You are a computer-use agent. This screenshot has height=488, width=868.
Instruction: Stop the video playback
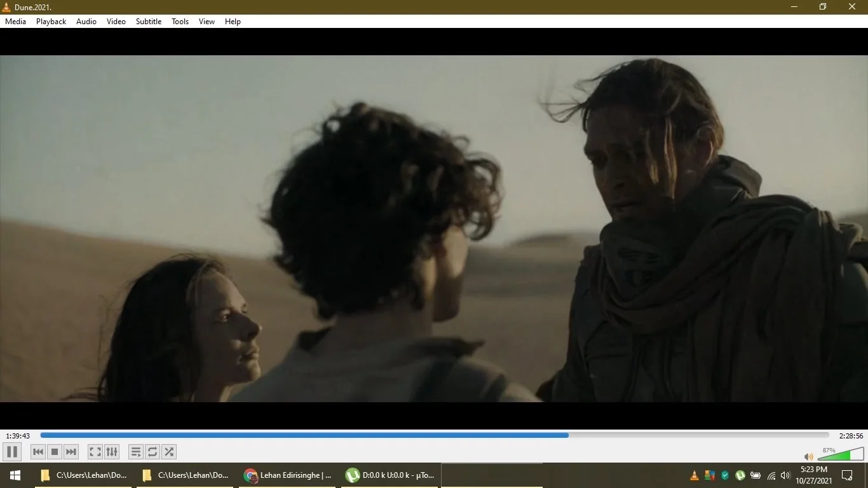55,452
